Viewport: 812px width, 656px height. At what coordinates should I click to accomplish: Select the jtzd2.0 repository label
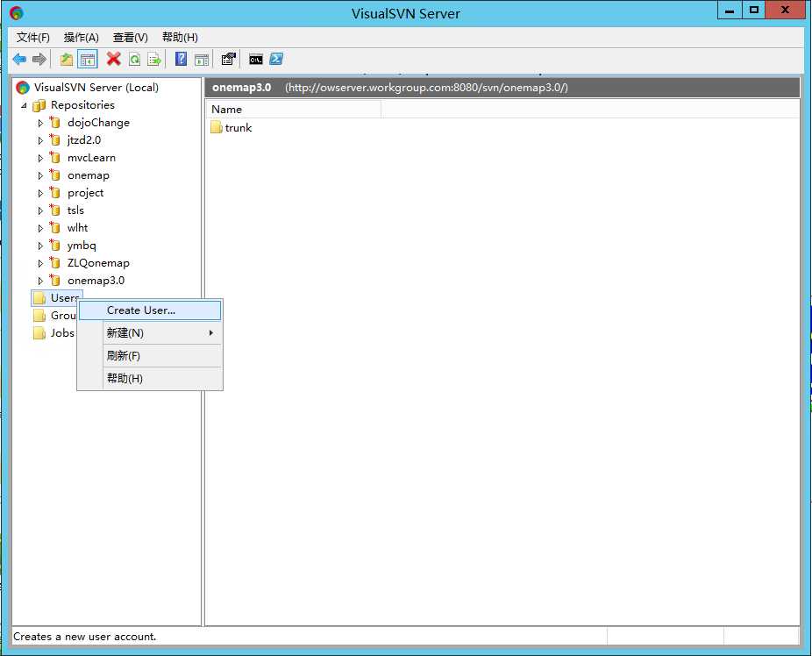click(84, 140)
